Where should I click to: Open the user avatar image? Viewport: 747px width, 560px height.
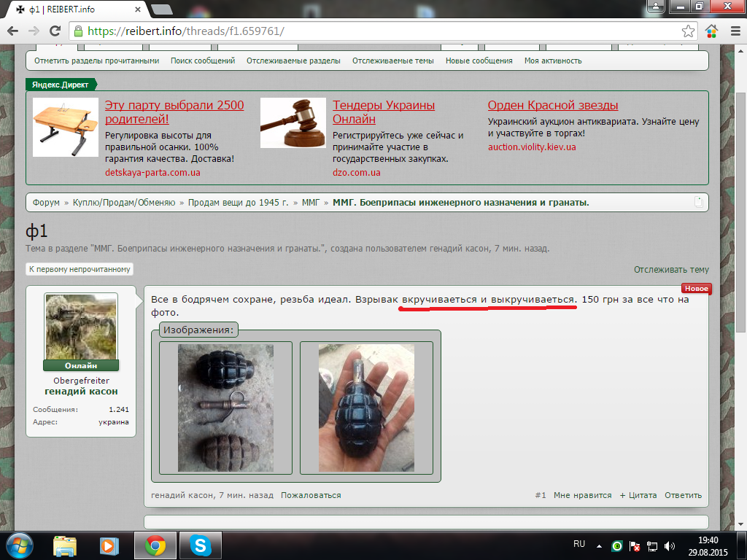pyautogui.click(x=81, y=327)
